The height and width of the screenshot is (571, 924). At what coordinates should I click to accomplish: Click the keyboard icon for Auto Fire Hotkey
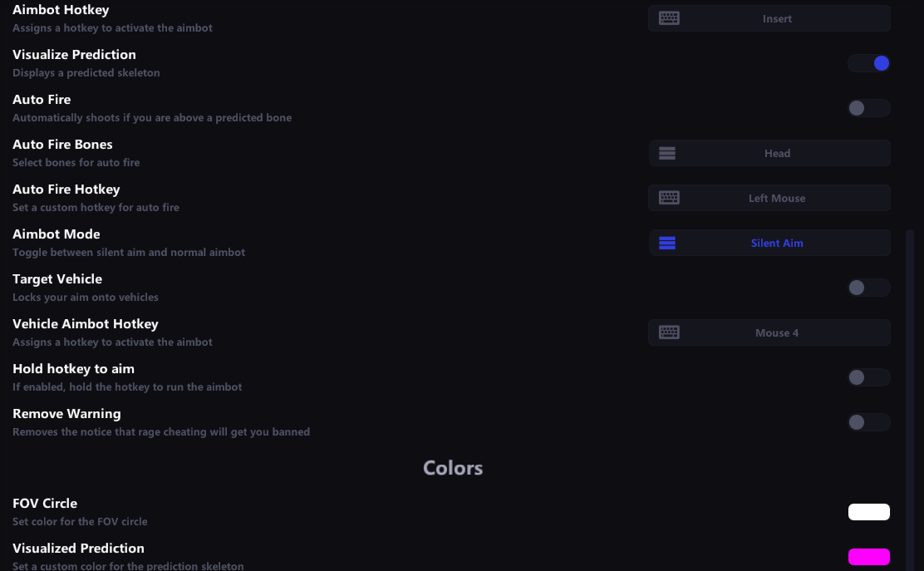click(669, 198)
